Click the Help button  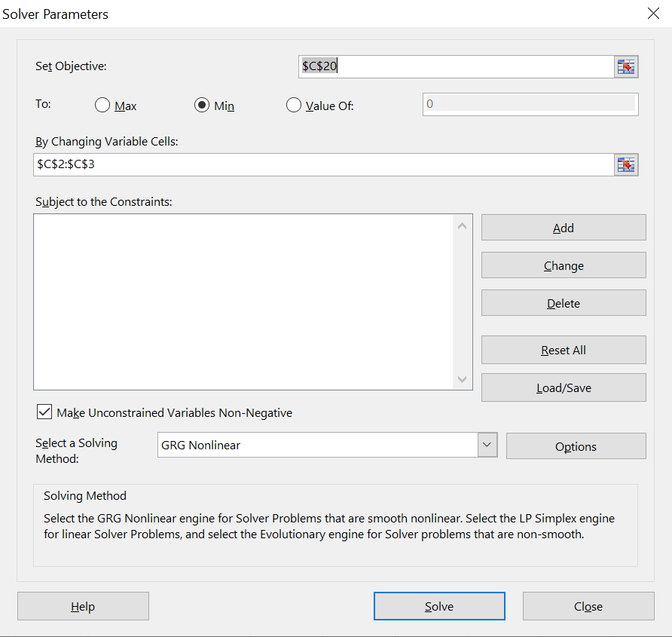click(x=83, y=606)
